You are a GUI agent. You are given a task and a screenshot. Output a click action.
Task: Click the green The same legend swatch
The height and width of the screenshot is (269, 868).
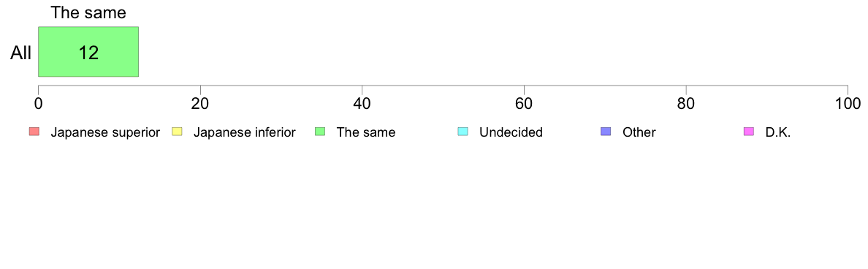(x=320, y=132)
